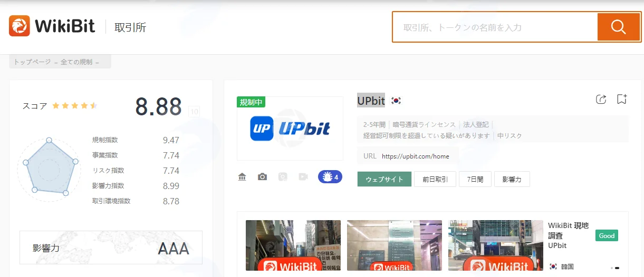
Task: Click the South Korea flag beside UPbit
Action: coord(396,100)
